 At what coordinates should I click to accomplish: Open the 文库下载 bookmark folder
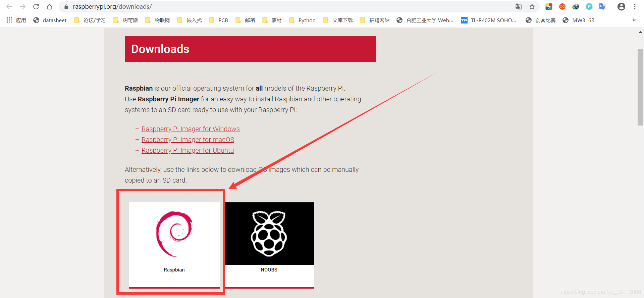tap(338, 20)
